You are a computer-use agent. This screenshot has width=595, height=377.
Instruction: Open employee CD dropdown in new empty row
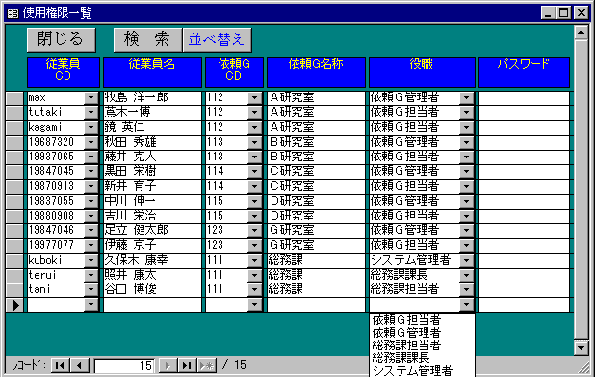point(91,305)
